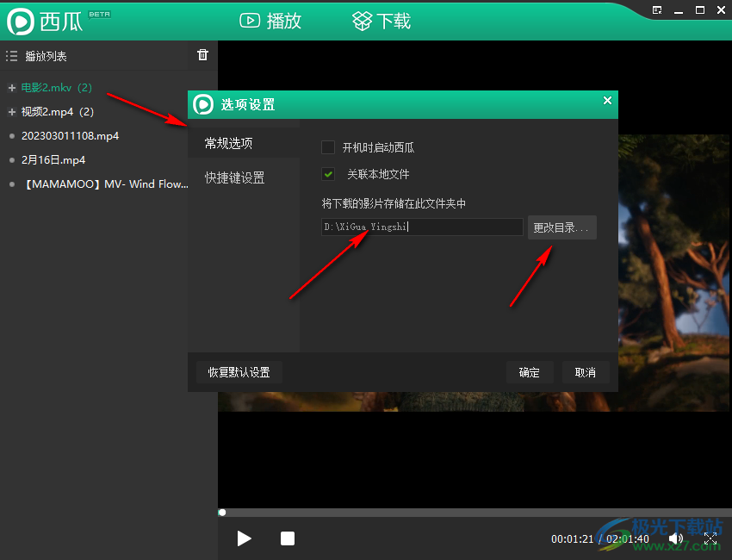The width and height of the screenshot is (732, 560).
Task: Select MAMAMOO MV Wind Flower playlist item
Action: 106,184
